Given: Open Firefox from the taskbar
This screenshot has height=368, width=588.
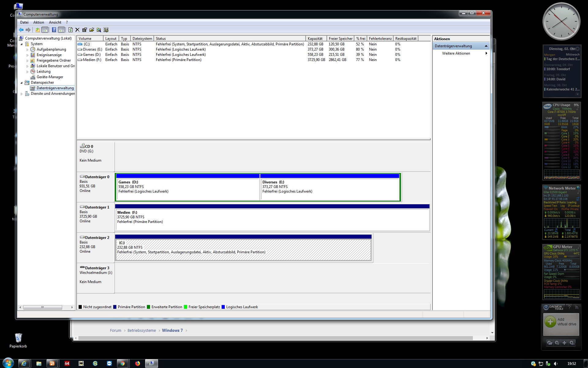Looking at the screenshot, I should click(138, 363).
